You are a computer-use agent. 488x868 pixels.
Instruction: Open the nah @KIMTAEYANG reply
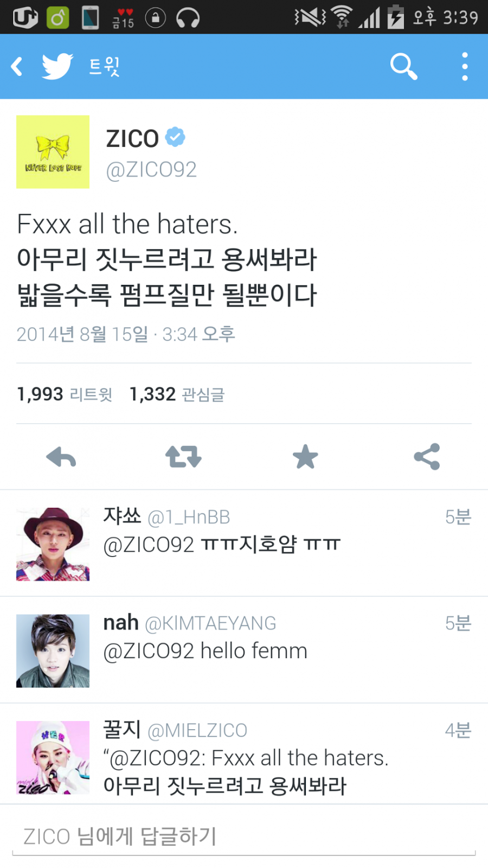point(244,650)
